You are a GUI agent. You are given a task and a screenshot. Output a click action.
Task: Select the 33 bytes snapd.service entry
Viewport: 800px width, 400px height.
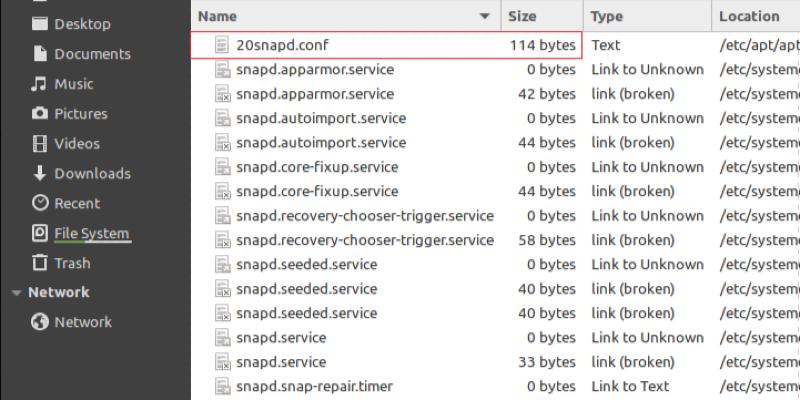281,362
